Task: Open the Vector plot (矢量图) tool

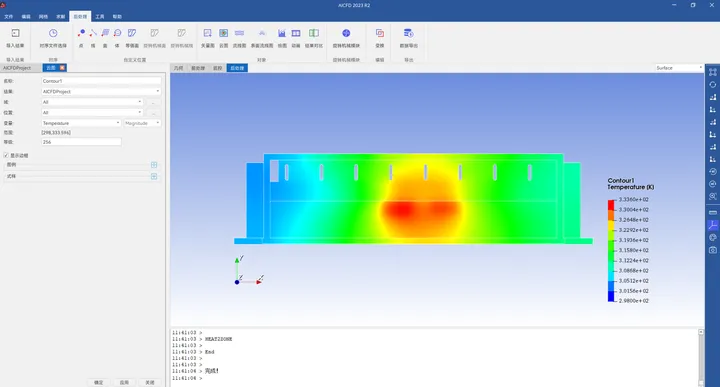Action: point(208,33)
